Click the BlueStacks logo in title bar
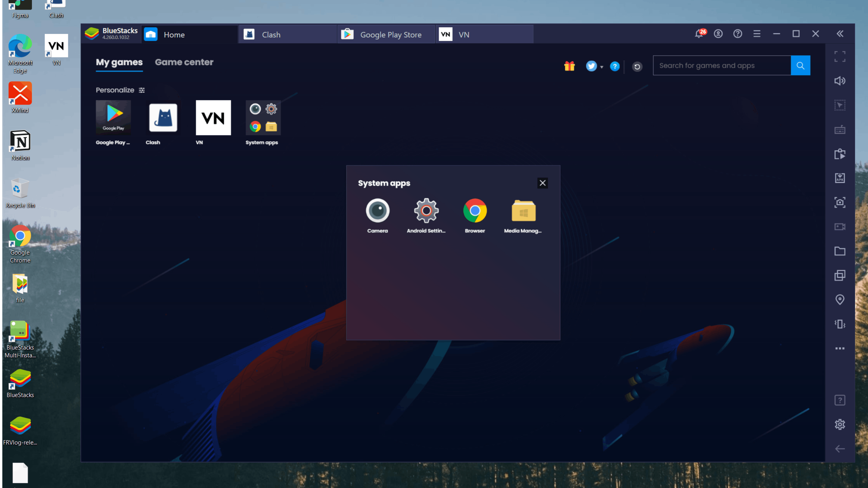 point(92,34)
